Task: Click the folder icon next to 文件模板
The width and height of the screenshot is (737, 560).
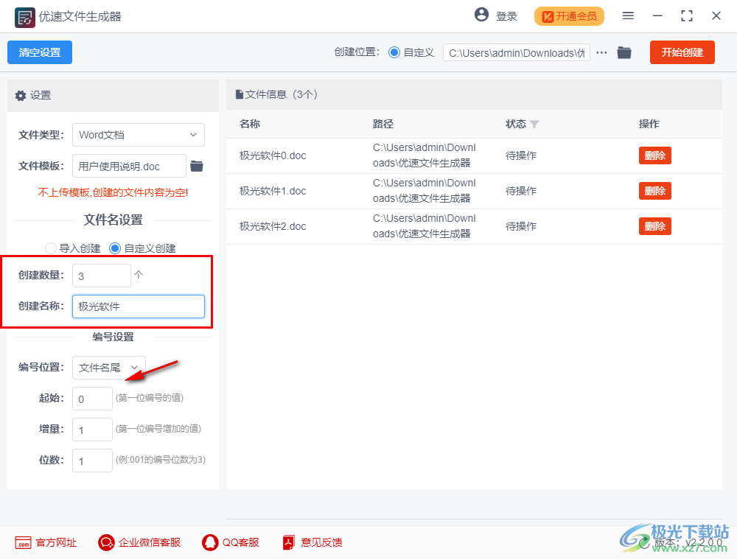Action: [x=196, y=166]
